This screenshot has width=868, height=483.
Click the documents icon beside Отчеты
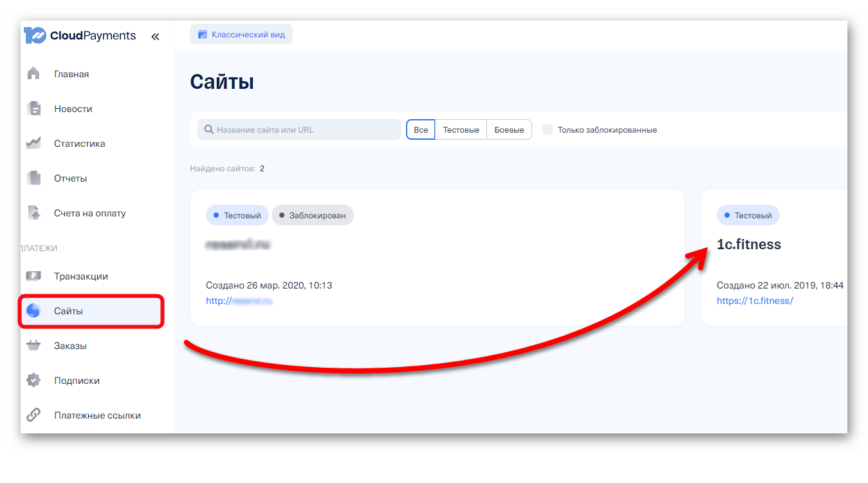pyautogui.click(x=33, y=178)
